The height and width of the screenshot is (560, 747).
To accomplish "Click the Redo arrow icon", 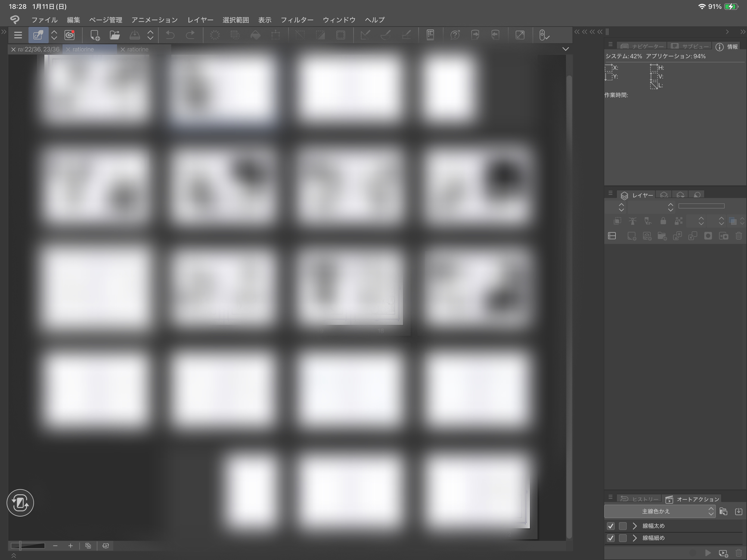I will coord(190,35).
